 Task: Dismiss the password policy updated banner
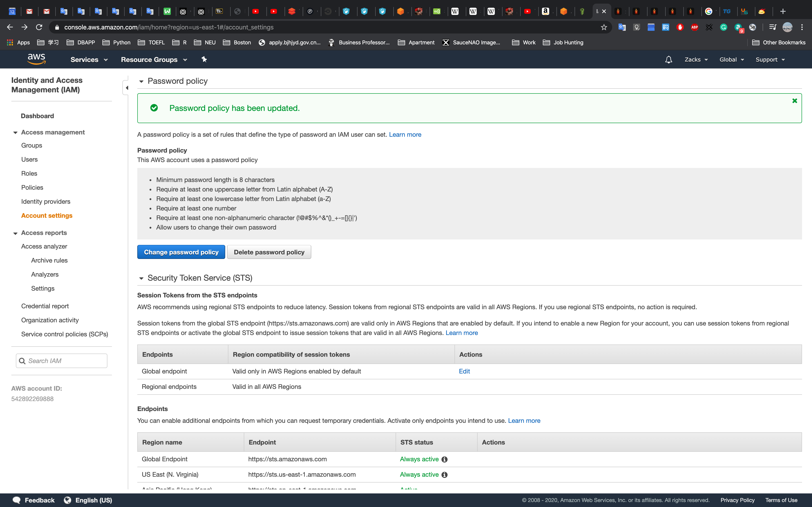(x=794, y=100)
